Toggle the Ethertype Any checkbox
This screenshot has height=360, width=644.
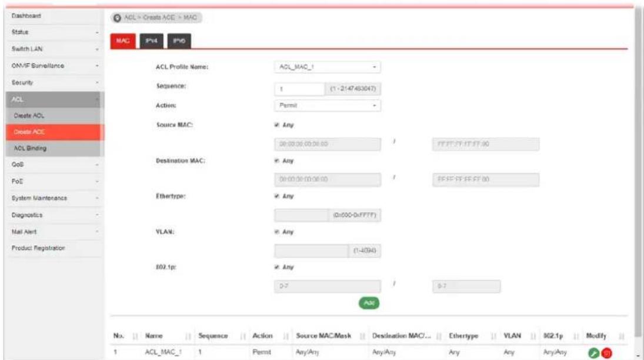point(277,196)
